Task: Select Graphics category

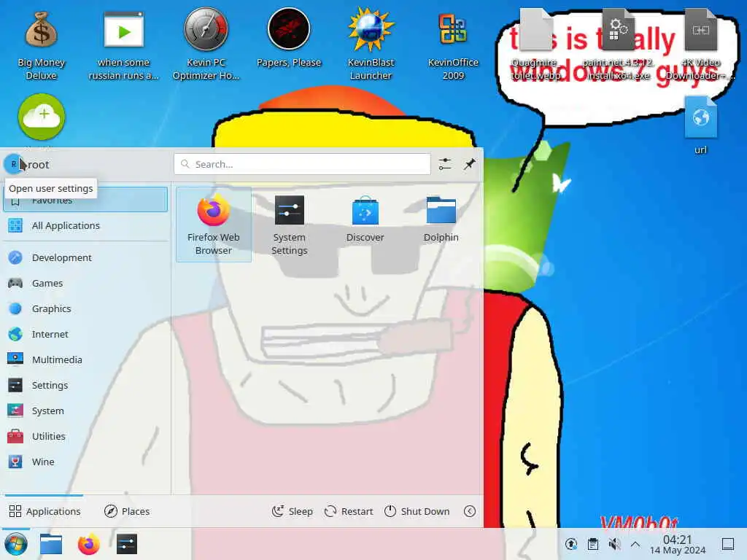Action: (x=85, y=308)
